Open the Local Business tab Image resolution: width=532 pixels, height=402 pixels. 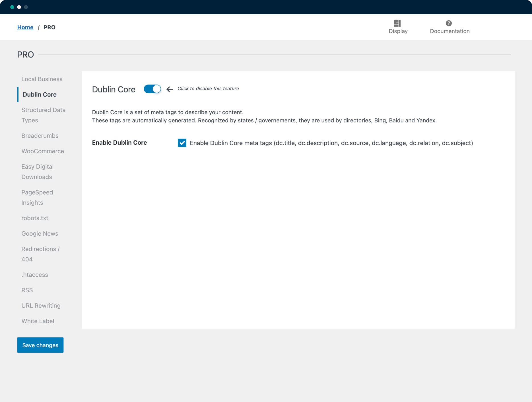pos(42,79)
